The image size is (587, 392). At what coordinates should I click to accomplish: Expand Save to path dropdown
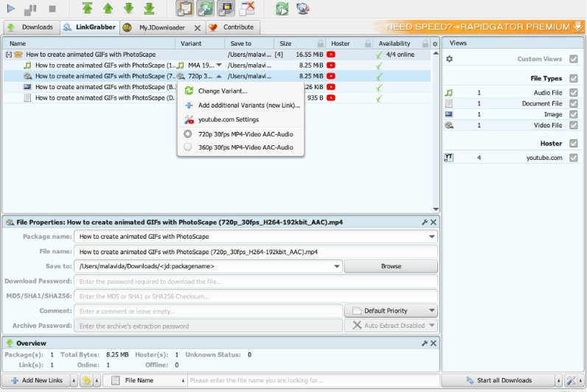[x=336, y=266]
